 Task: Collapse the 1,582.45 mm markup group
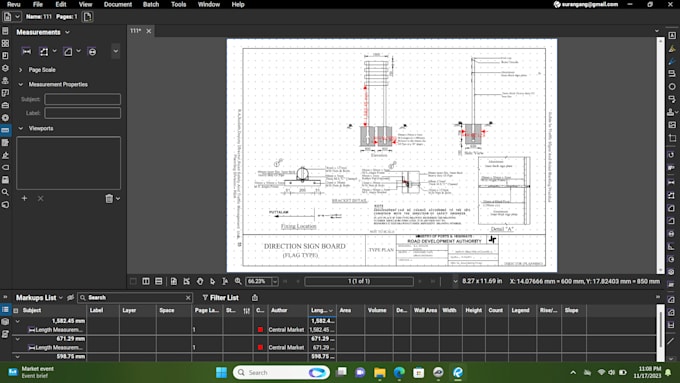17,321
